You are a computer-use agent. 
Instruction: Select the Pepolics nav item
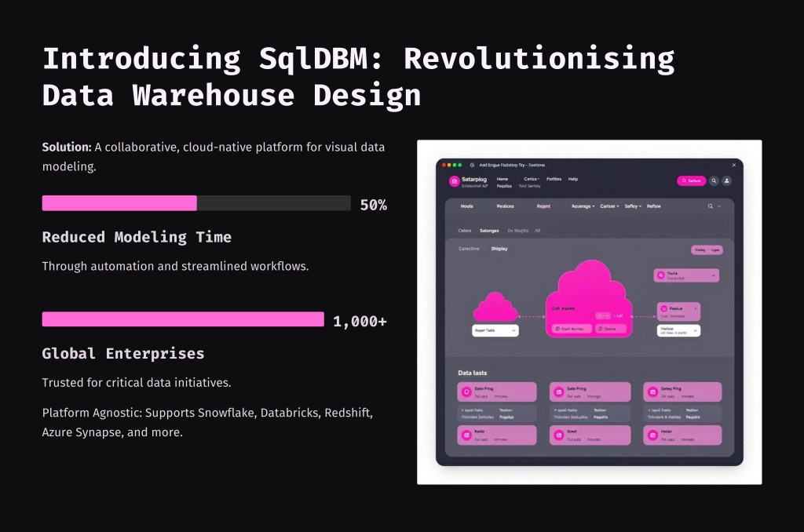pyautogui.click(x=504, y=186)
